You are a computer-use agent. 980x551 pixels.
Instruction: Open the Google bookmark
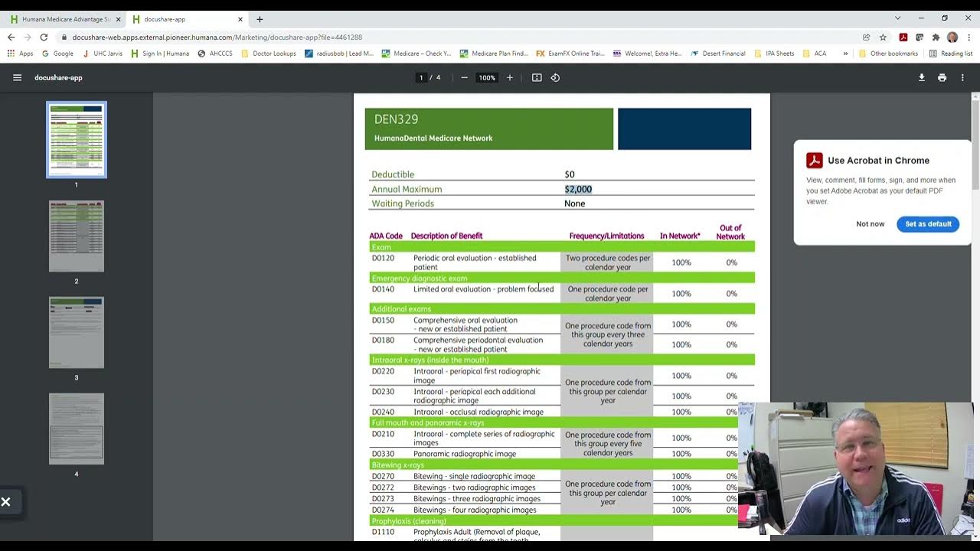57,54
